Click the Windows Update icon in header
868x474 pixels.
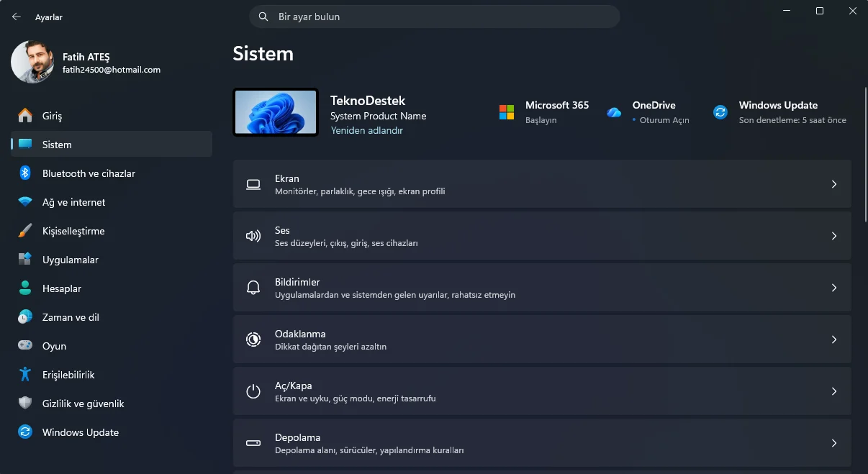click(720, 112)
